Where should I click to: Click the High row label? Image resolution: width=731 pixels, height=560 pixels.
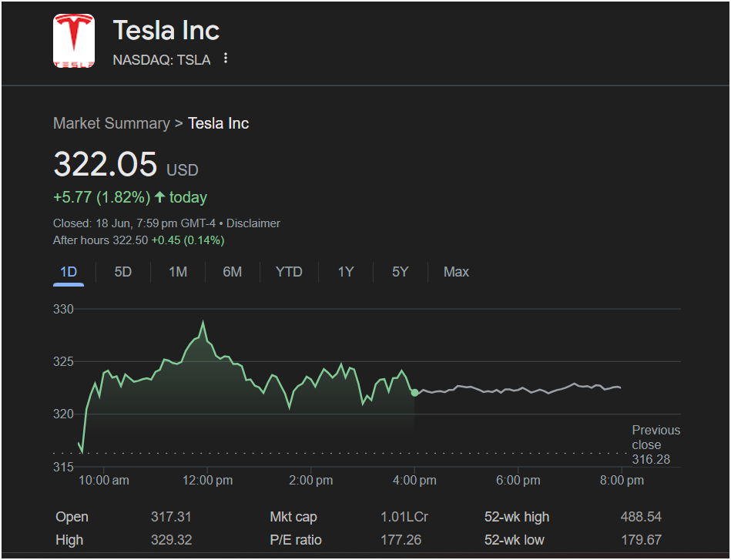tap(69, 540)
